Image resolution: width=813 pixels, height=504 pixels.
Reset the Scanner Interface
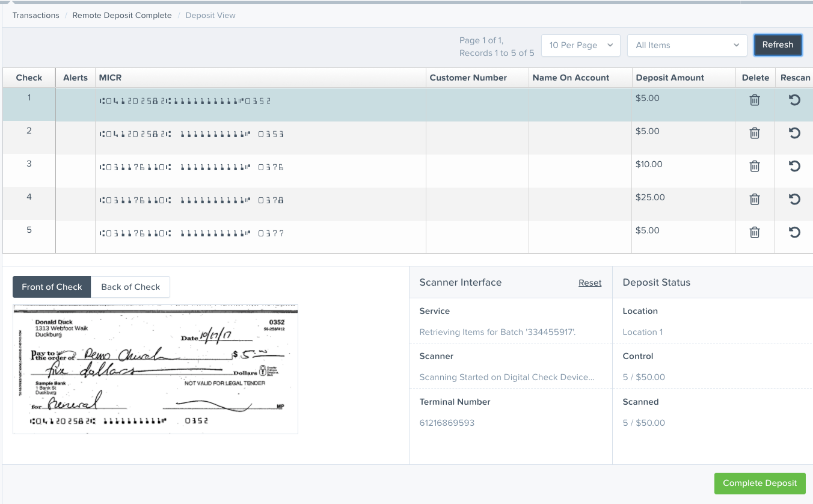590,283
